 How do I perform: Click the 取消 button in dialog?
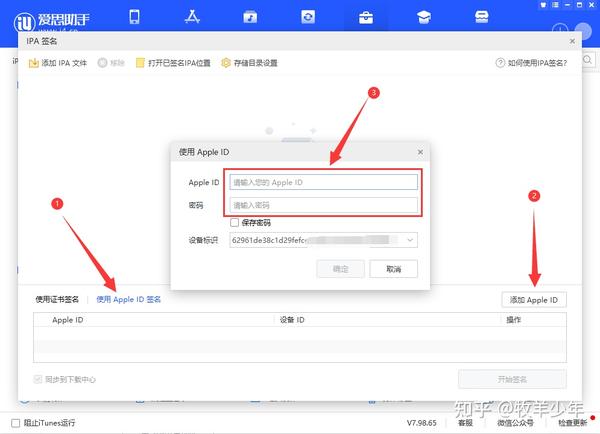(393, 269)
